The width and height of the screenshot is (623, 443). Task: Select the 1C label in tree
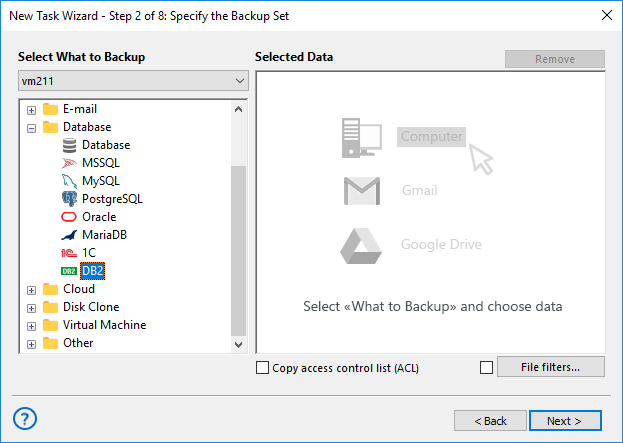pos(89,253)
